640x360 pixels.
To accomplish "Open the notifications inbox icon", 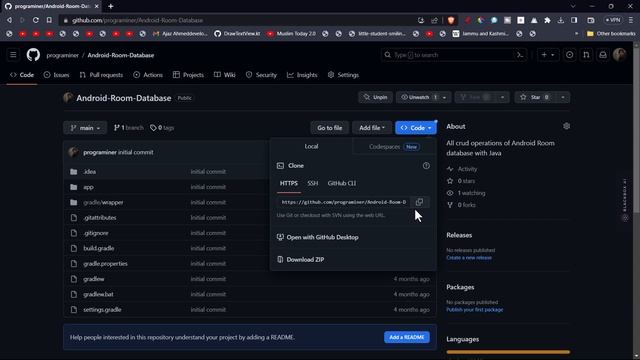I will [603, 55].
